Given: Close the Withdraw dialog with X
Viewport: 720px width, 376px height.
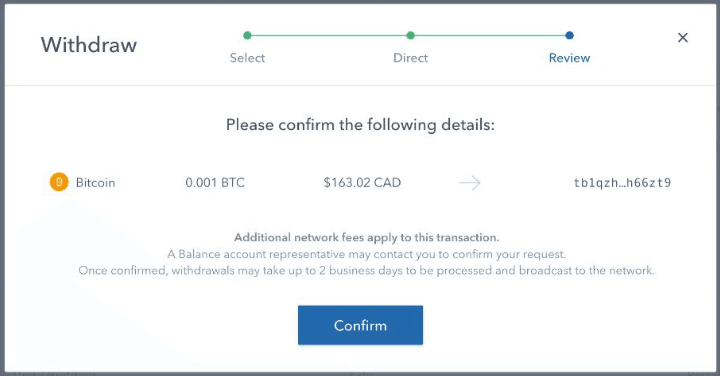Looking at the screenshot, I should (683, 38).
